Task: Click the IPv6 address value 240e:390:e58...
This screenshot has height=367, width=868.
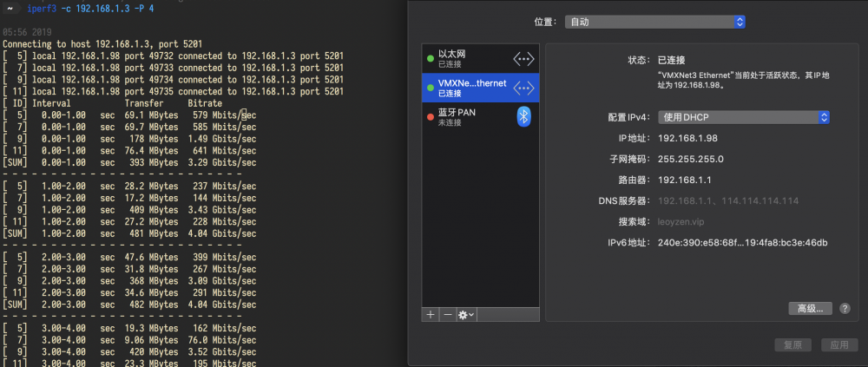Action: point(742,242)
